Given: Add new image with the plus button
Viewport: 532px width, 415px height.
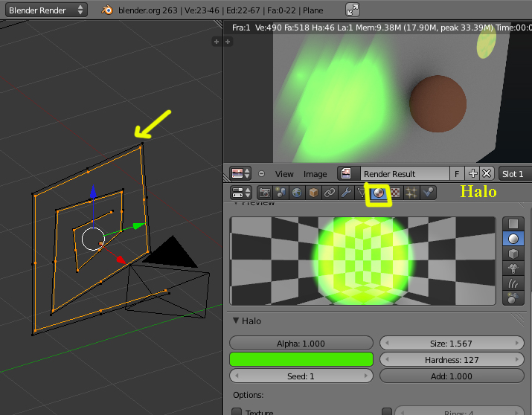Looking at the screenshot, I should tap(472, 173).
